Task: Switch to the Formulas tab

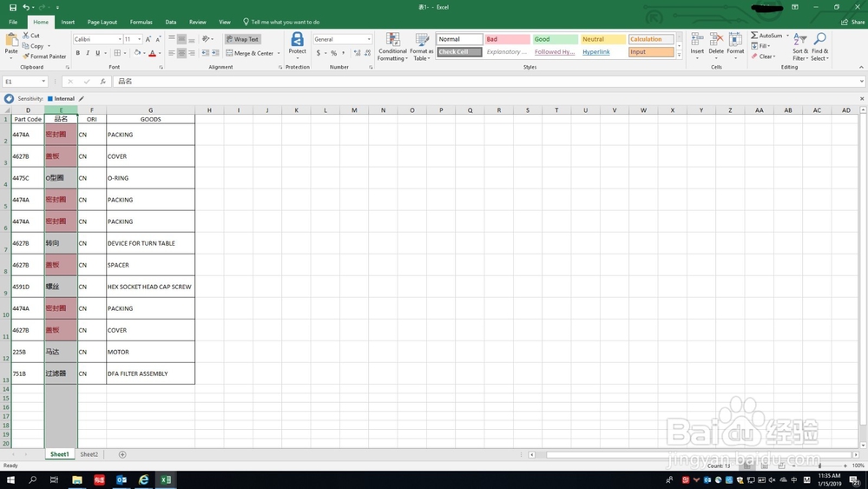Action: 141,23
